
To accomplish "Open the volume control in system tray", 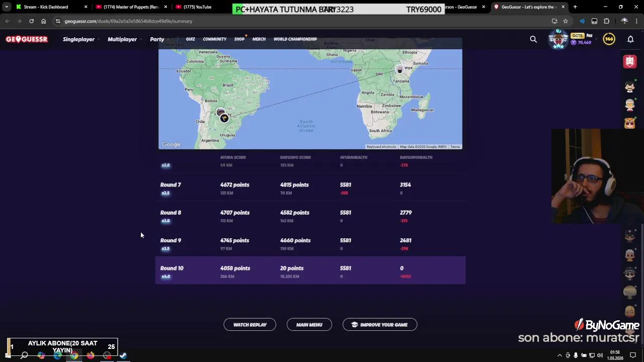I will (x=600, y=355).
